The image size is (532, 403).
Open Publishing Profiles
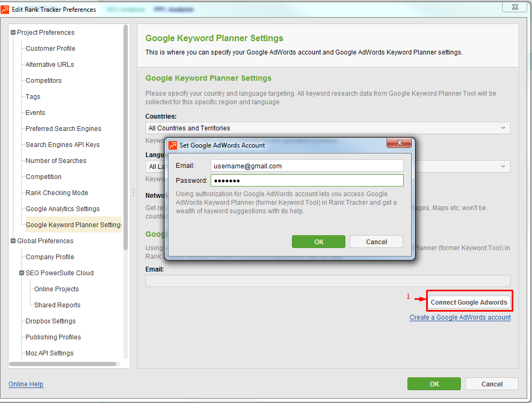[53, 337]
